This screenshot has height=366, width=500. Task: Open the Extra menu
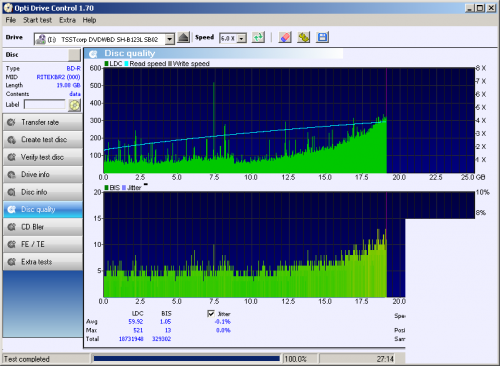(67, 20)
